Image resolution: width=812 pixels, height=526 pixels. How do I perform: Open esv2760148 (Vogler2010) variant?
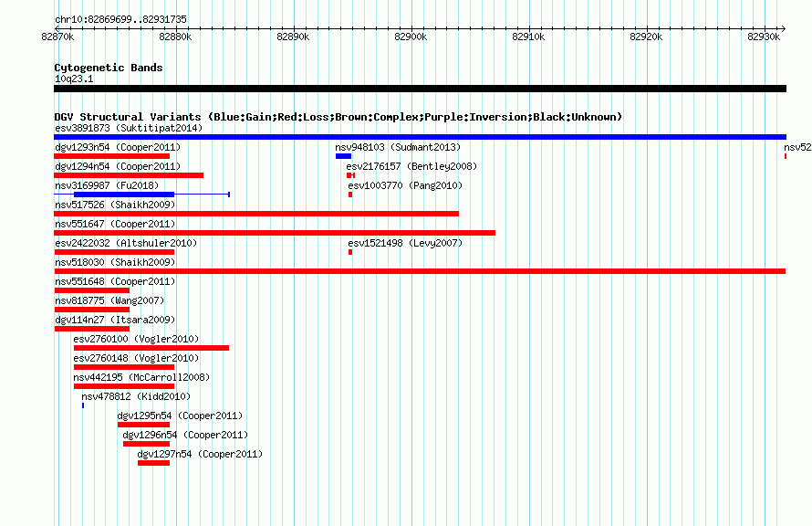pos(136,358)
